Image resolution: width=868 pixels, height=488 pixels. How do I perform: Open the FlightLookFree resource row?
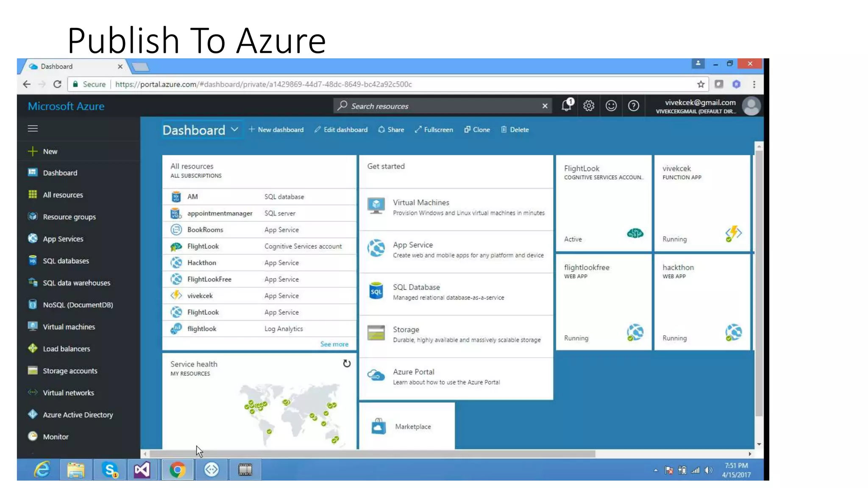[x=259, y=279]
